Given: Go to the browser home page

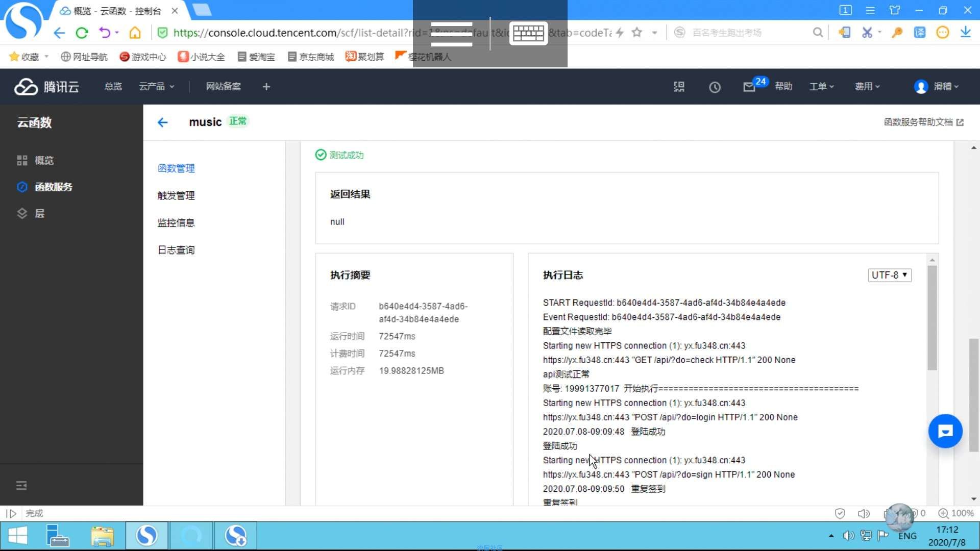Looking at the screenshot, I should tap(135, 33).
